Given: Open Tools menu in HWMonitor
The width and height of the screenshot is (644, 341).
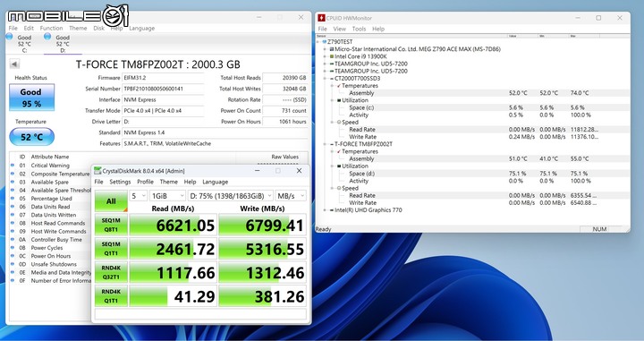Looking at the screenshot, I should (x=359, y=29).
